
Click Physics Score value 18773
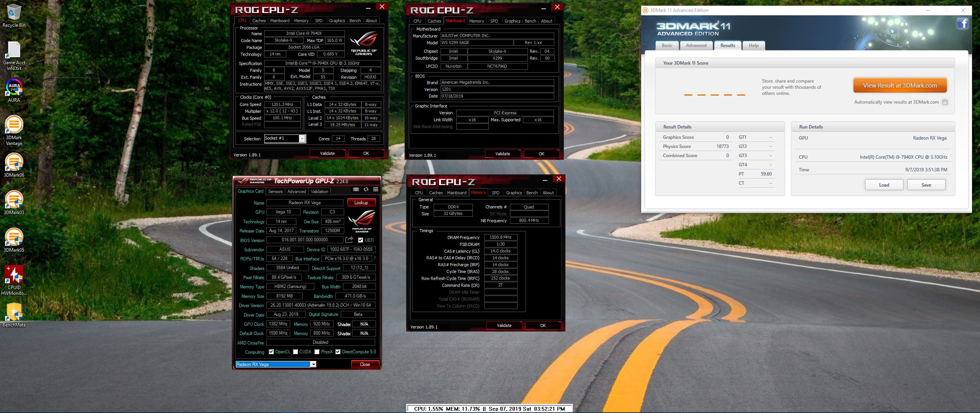(722, 146)
